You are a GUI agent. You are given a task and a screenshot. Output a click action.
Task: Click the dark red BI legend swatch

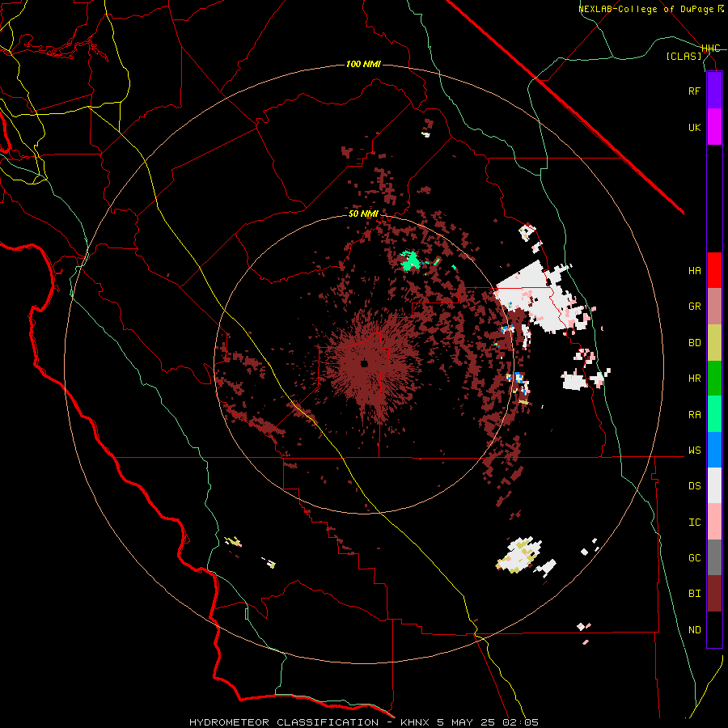point(714,594)
